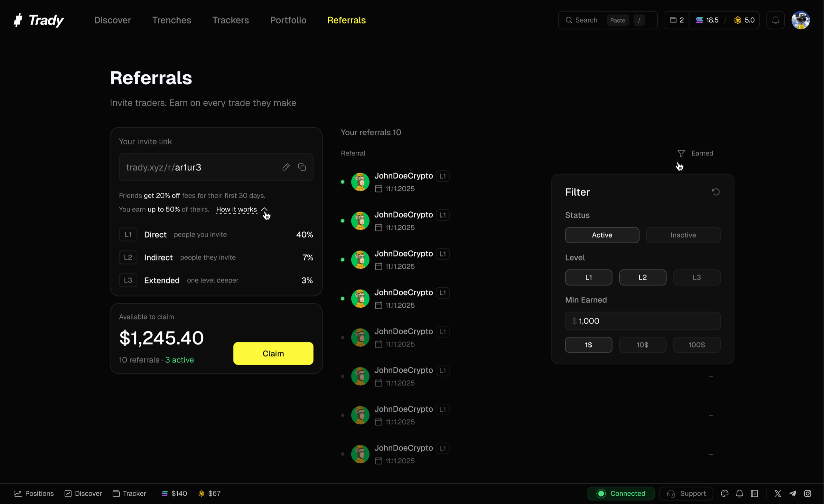Open the Trenches nav tab
This screenshot has height=504, width=824.
coord(172,20)
